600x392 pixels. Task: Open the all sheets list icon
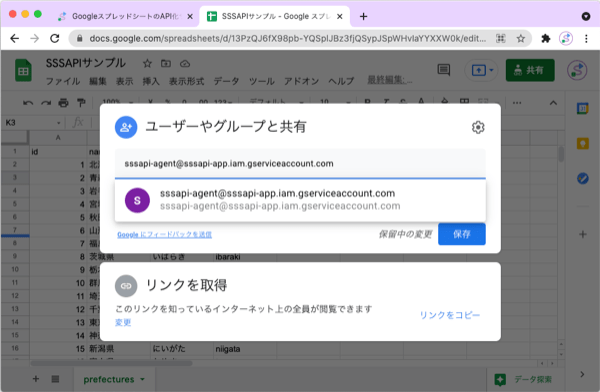55,379
